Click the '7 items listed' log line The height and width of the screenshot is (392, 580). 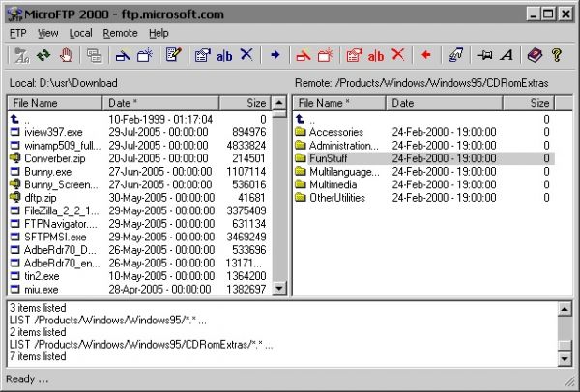38,356
